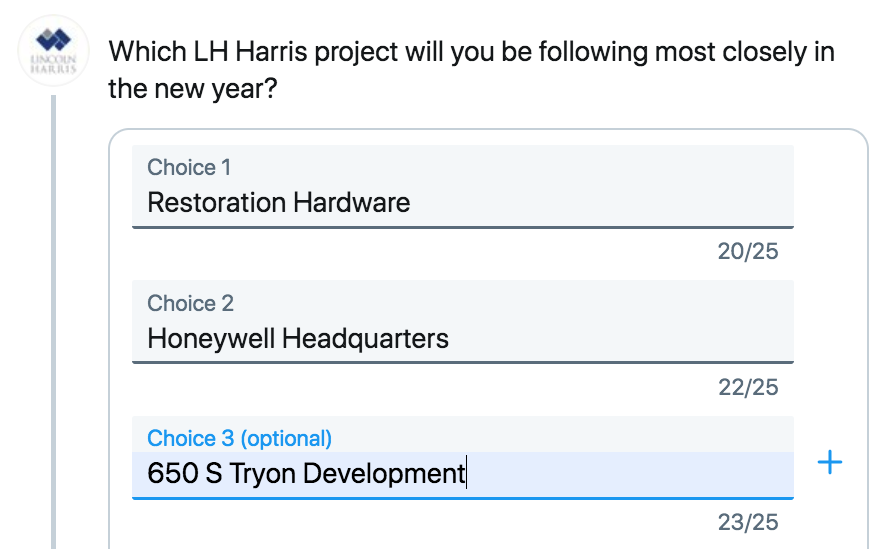
Task: Click the 23/25 character counter
Action: click(747, 522)
